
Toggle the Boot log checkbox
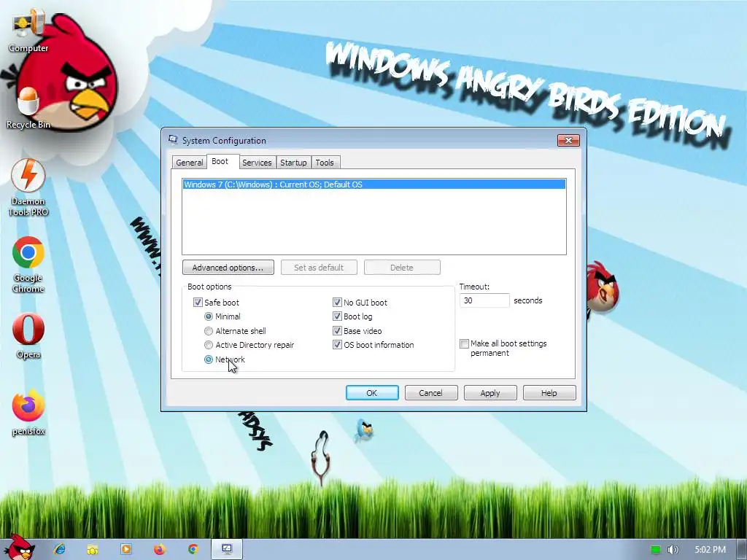(x=337, y=316)
